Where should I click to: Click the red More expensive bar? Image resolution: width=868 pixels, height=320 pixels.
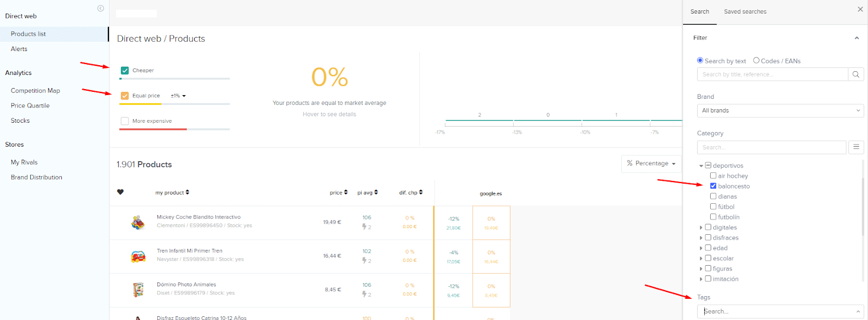pyautogui.click(x=153, y=129)
